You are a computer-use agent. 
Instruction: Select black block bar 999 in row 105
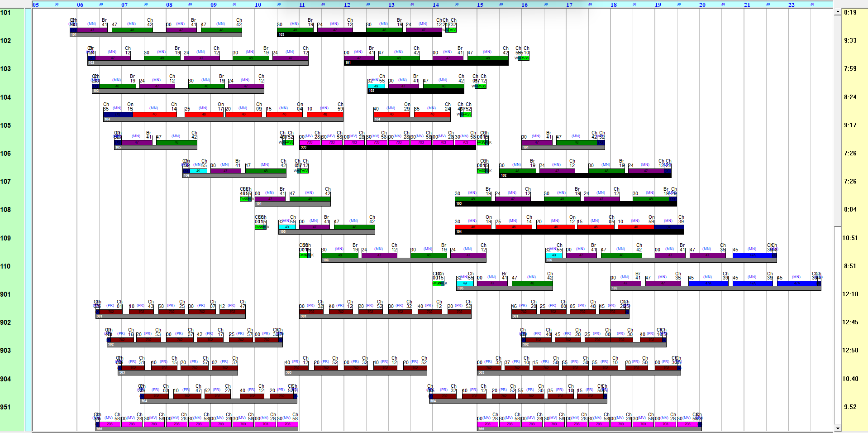tap(387, 147)
